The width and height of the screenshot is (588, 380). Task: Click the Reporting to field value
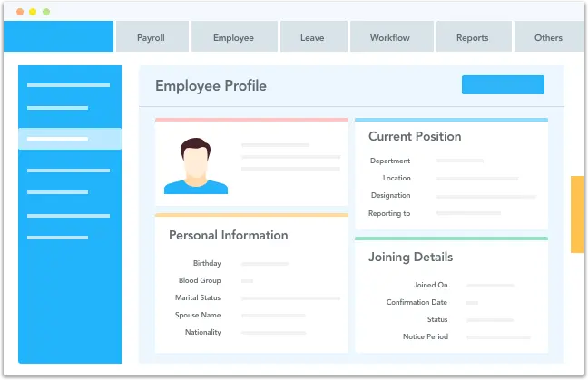[x=468, y=213]
